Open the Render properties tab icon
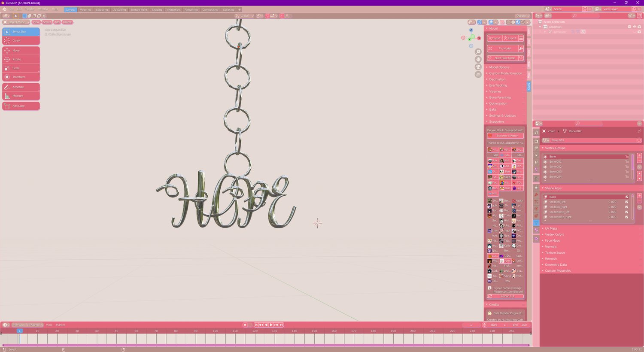This screenshot has height=352, width=644. [536, 141]
